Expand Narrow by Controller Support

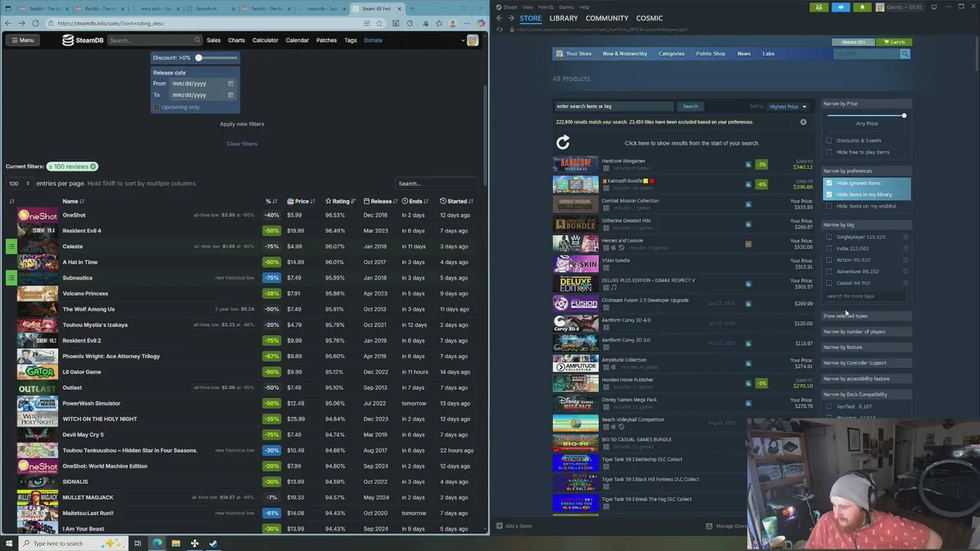point(866,363)
